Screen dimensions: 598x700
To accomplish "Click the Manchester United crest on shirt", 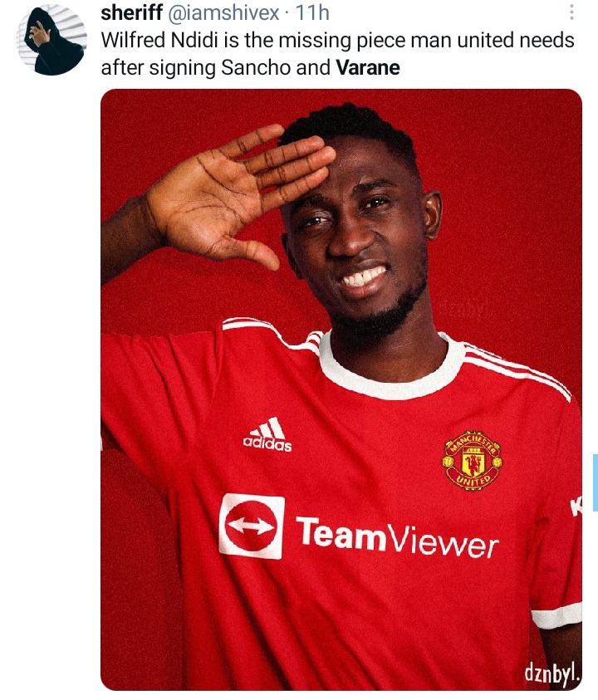I will click(472, 460).
